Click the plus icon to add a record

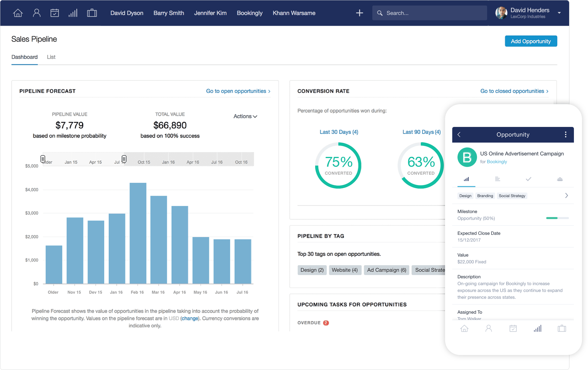(x=359, y=13)
